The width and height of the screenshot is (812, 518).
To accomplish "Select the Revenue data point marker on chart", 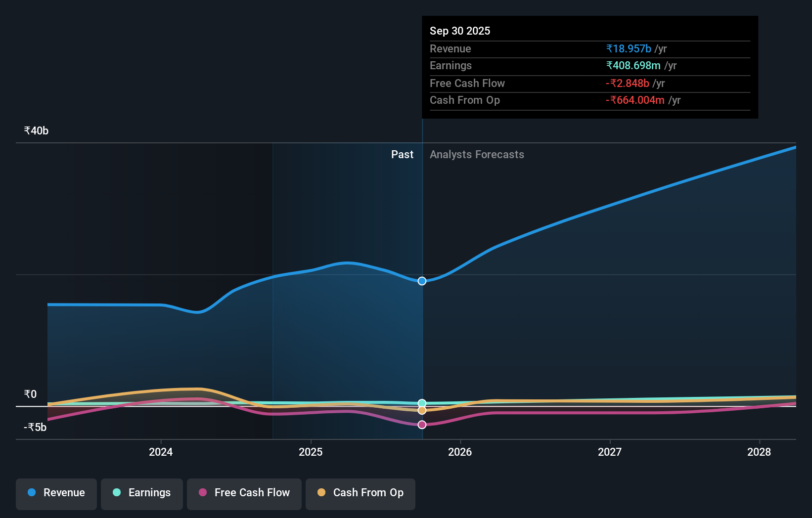I will (x=422, y=281).
